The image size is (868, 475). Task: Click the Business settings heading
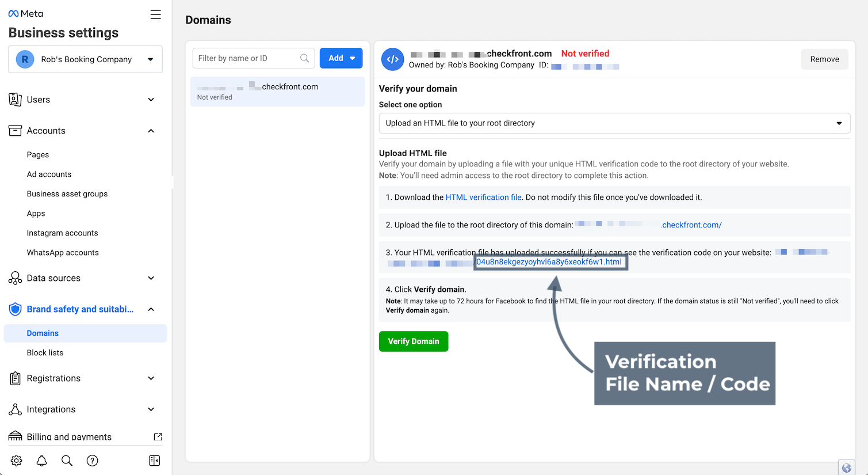coord(63,33)
